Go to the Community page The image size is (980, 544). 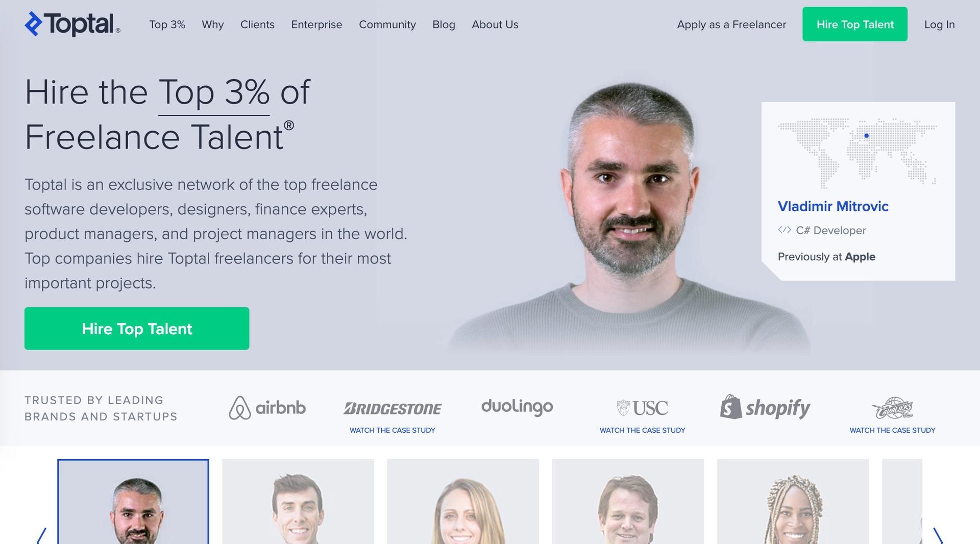pyautogui.click(x=387, y=24)
